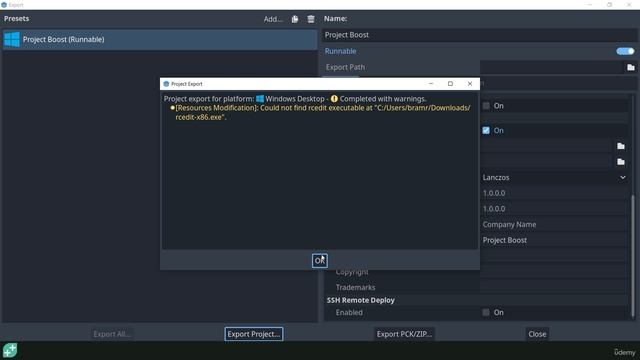The height and width of the screenshot is (360, 640).
Task: Toggle SSH Remote Deploy Enabled checkbox
Action: 486,312
